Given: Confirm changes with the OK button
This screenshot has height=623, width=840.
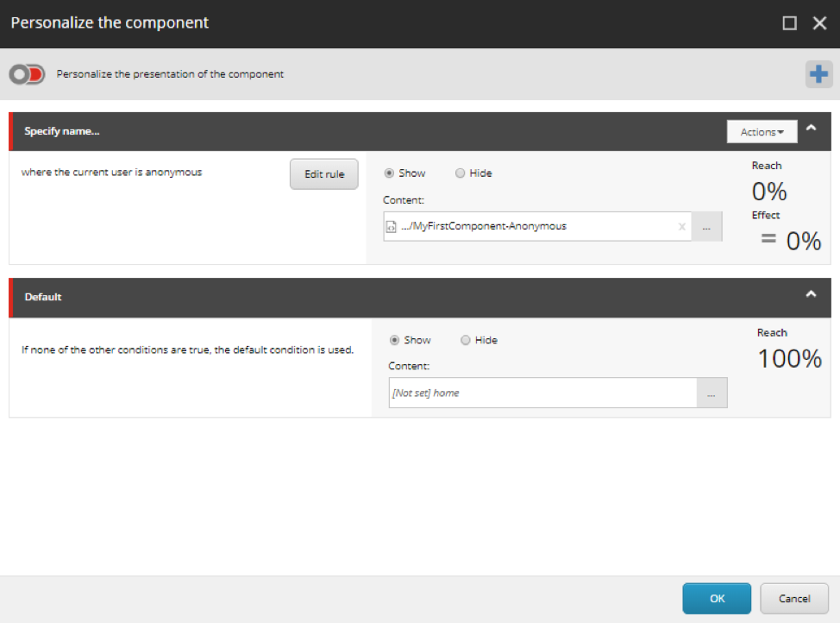Looking at the screenshot, I should pyautogui.click(x=717, y=598).
